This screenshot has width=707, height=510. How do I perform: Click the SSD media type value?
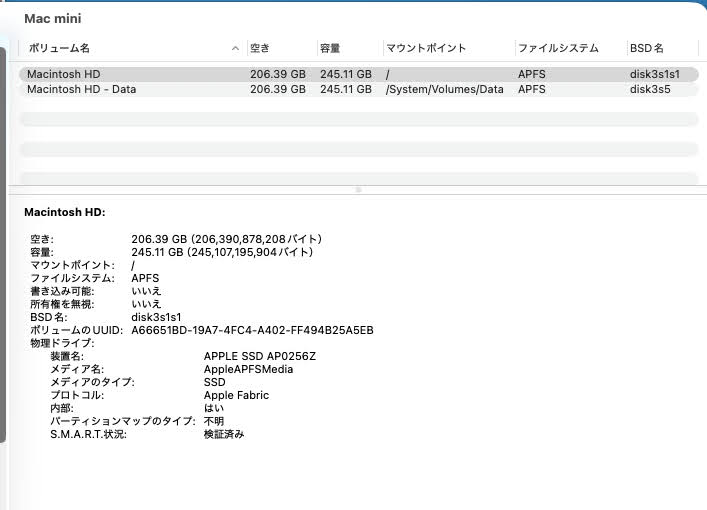point(215,382)
